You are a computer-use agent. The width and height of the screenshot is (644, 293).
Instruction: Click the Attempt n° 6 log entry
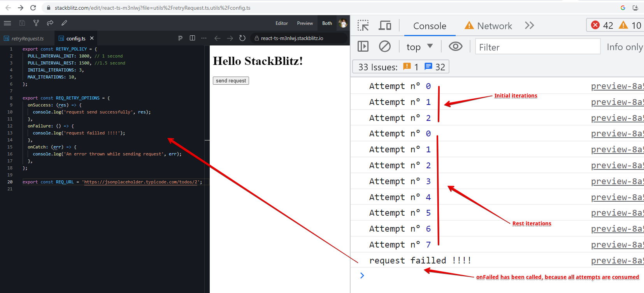point(400,229)
